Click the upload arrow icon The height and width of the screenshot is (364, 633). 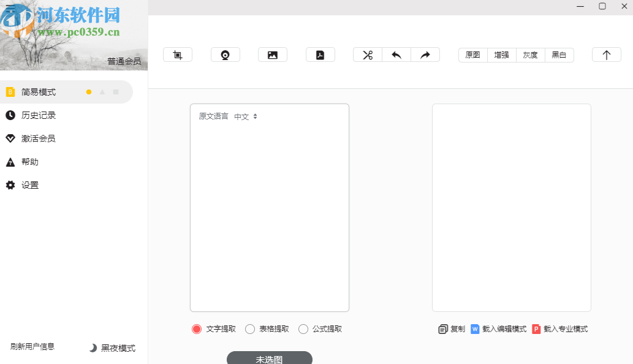[606, 55]
